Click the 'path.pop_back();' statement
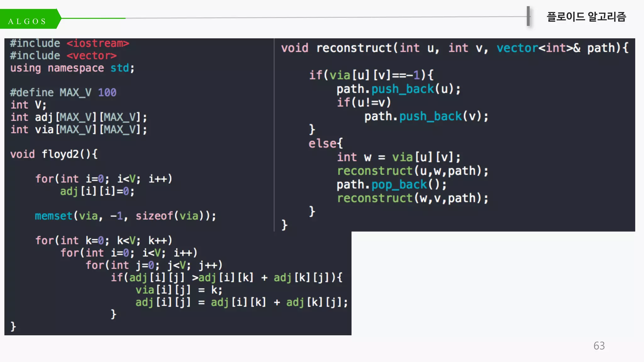The height and width of the screenshot is (362, 644). pyautogui.click(x=391, y=184)
